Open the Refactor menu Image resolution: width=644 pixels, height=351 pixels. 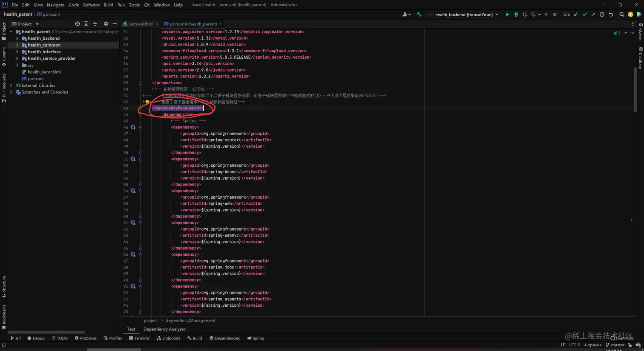91,5
